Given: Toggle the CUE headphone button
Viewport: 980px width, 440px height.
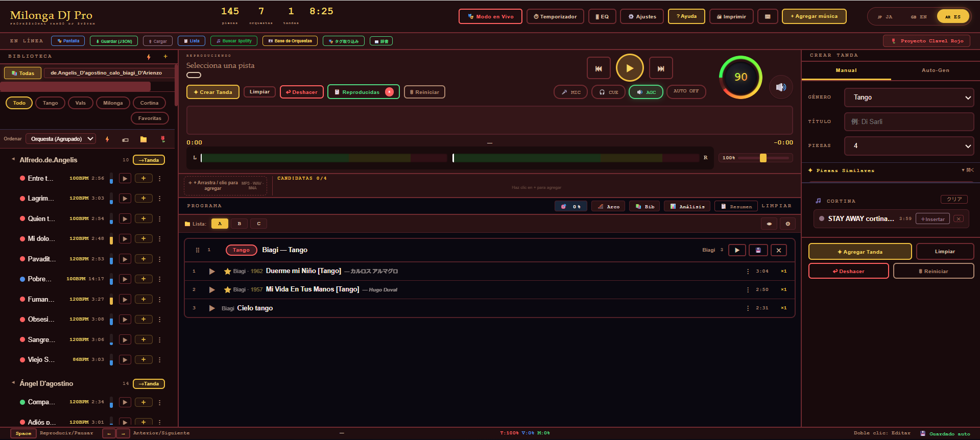Looking at the screenshot, I should coord(608,92).
